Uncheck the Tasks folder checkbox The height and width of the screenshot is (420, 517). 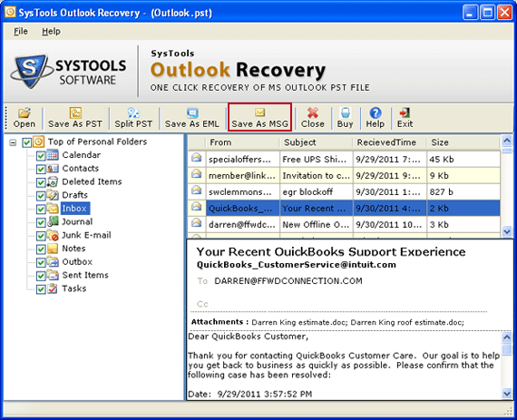[x=41, y=289]
